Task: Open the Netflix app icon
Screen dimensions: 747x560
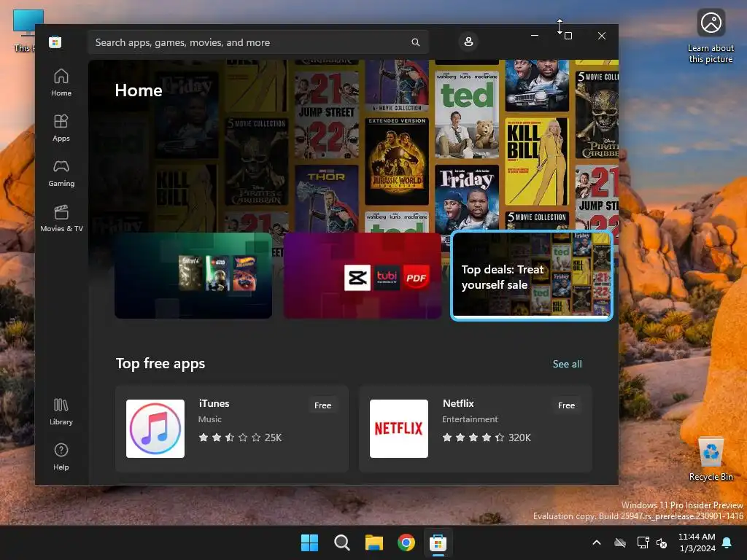Action: pos(399,429)
